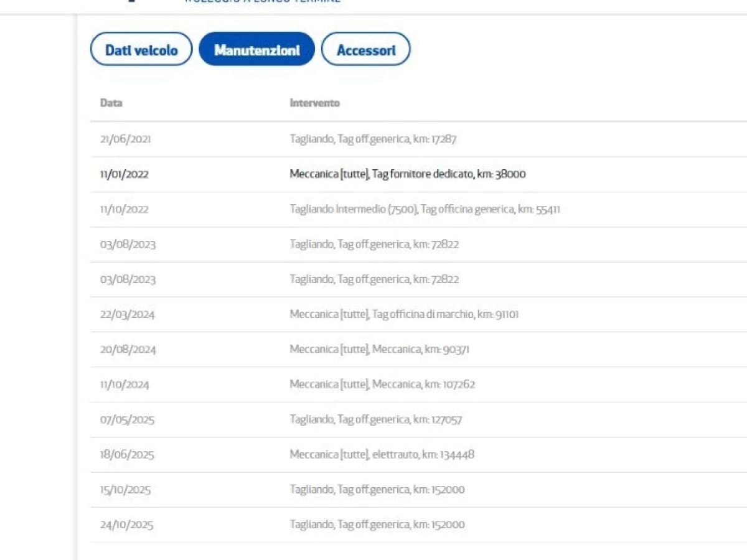Select the 07/05/2025 date cell
The width and height of the screenshot is (747, 560).
click(x=127, y=420)
